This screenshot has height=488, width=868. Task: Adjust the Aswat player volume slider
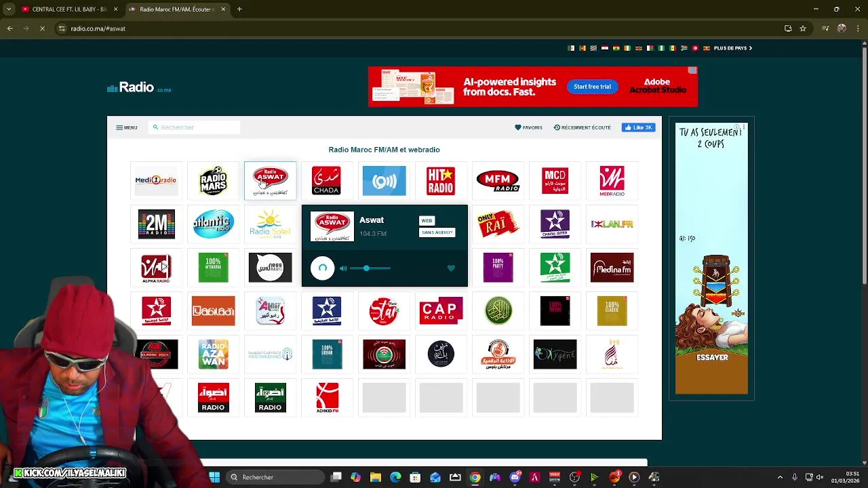coord(370,268)
